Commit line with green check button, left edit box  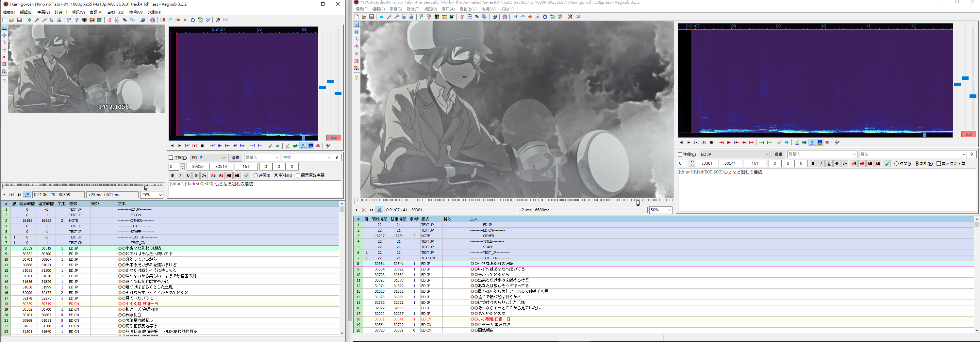[246, 175]
